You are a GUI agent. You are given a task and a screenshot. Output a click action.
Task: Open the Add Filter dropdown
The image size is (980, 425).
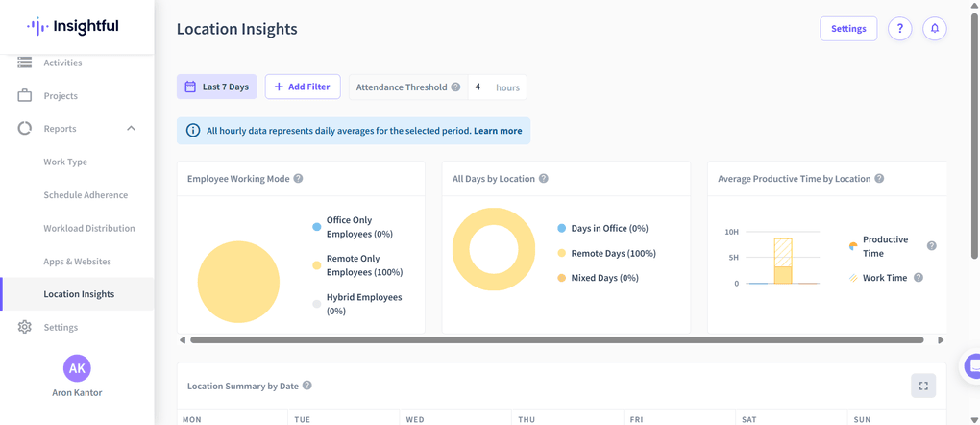click(303, 87)
